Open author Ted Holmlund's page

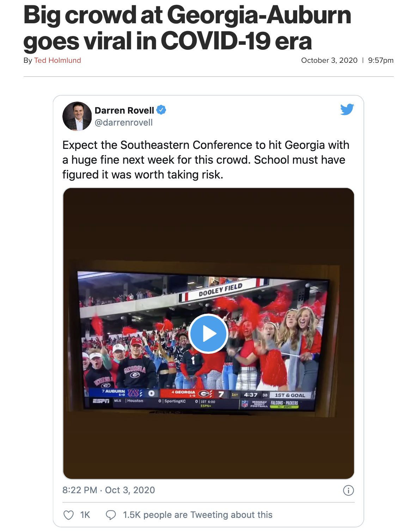[x=57, y=60]
